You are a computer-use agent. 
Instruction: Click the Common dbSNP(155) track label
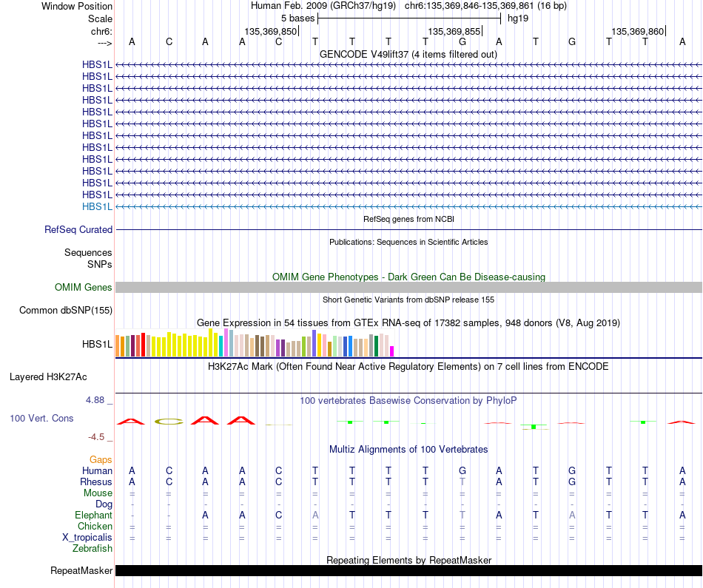pyautogui.click(x=66, y=310)
